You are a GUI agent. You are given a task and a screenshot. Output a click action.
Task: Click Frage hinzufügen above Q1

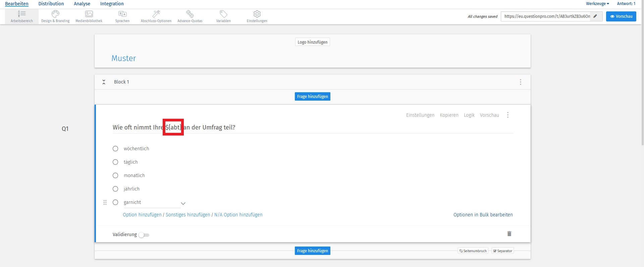click(313, 96)
